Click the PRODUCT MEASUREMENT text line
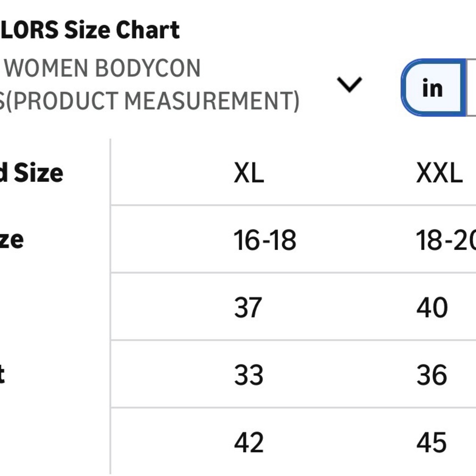This screenshot has width=476, height=476. tap(150, 101)
